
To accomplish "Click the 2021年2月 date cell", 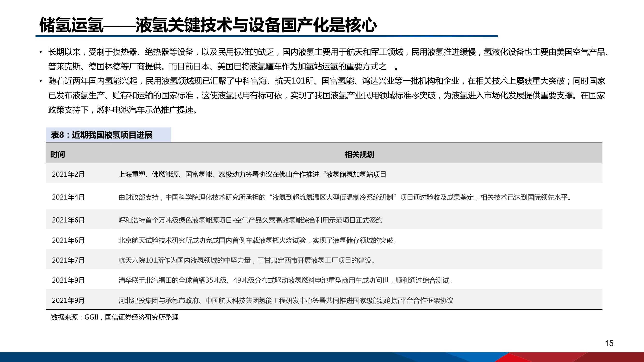I will click(x=68, y=174).
